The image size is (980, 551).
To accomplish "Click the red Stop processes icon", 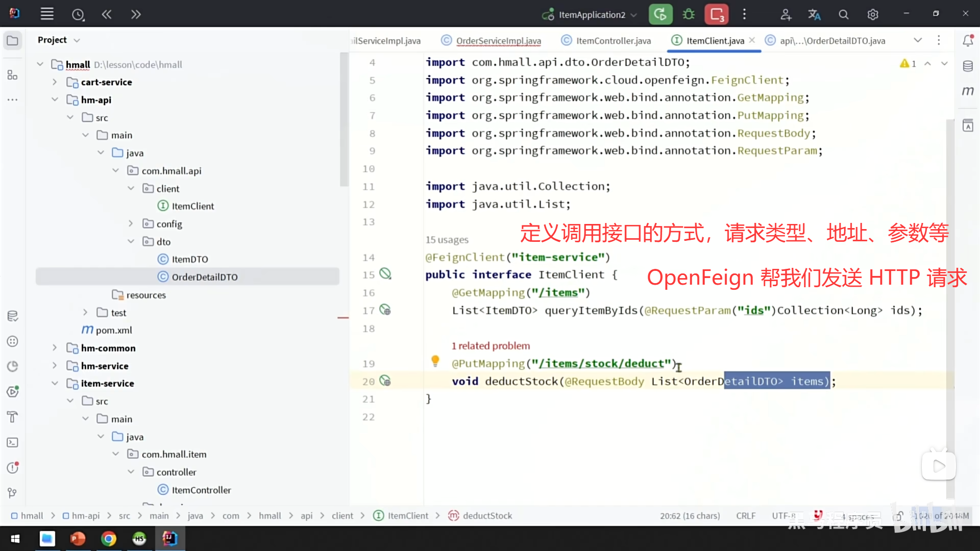I will [x=717, y=14].
